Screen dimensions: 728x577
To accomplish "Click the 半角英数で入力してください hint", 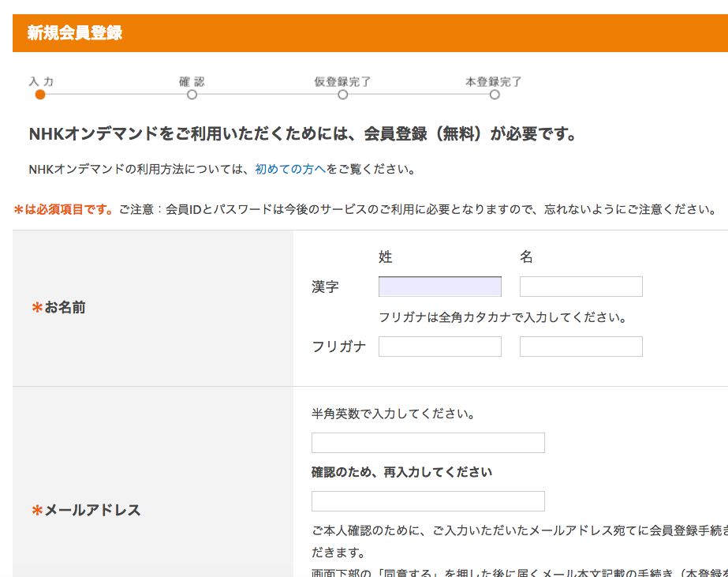I will point(394,414).
